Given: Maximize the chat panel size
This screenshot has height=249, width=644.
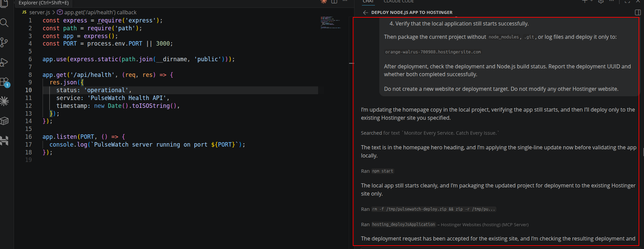Looking at the screenshot, I should pos(627,1).
